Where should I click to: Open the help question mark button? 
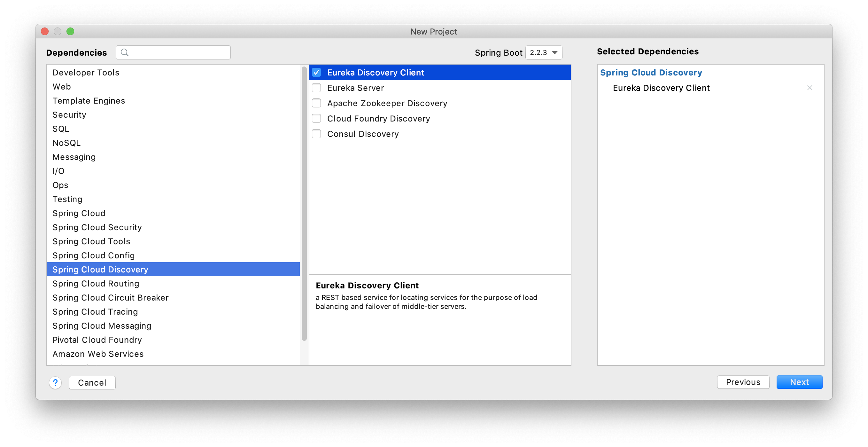coord(55,383)
